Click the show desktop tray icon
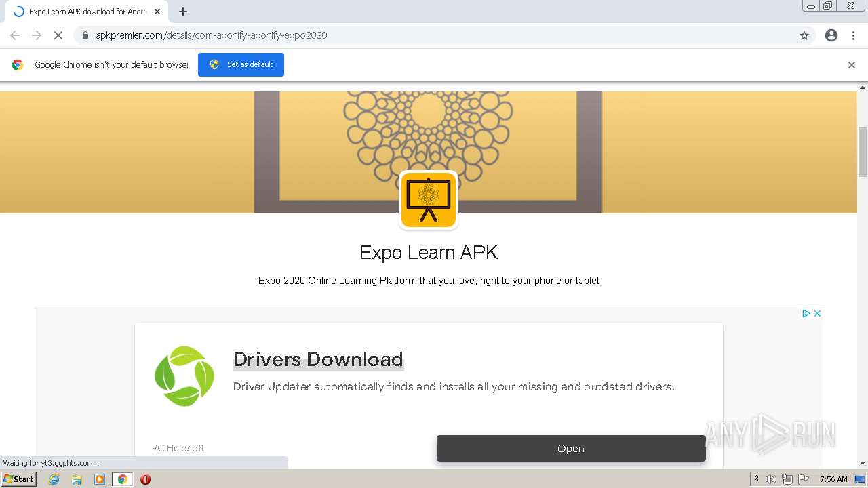Screen dimensions: 868x488 pos(861,479)
